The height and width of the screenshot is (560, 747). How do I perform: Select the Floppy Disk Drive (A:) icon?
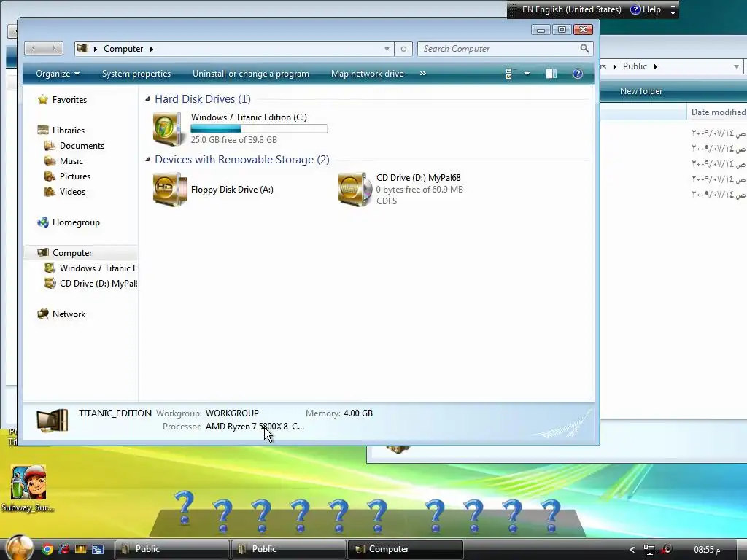(x=169, y=190)
